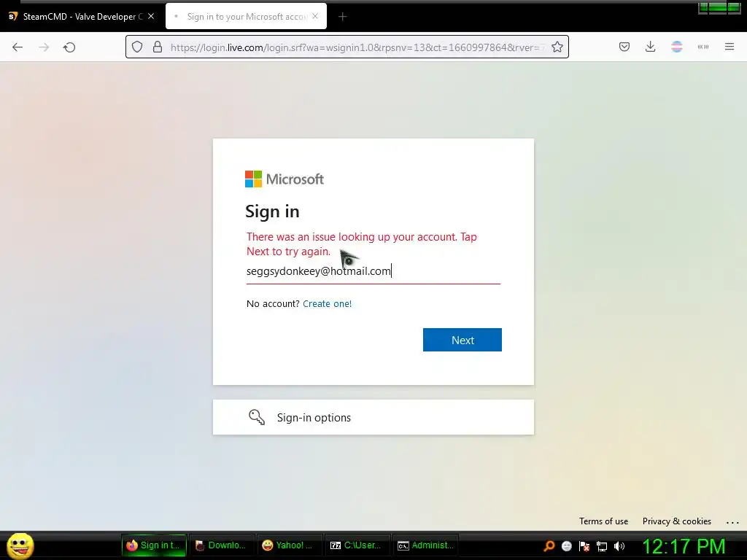Click the Microsoft logo
The width and height of the screenshot is (747, 560).
(285, 179)
